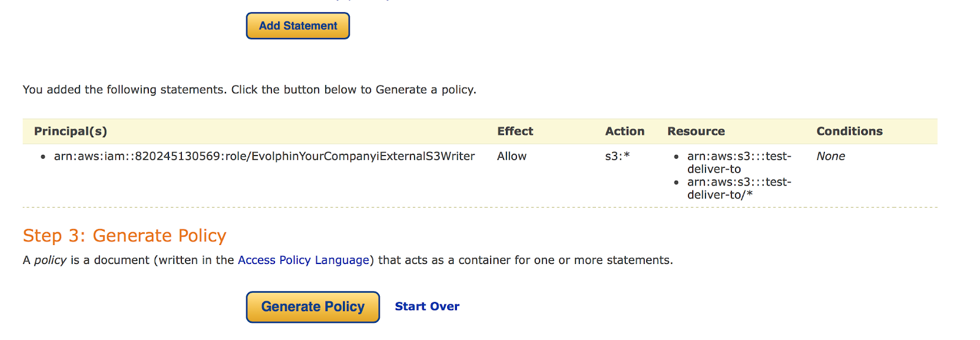Click the Step 3: Generate Policy heading
980x340 pixels.
pos(124,236)
